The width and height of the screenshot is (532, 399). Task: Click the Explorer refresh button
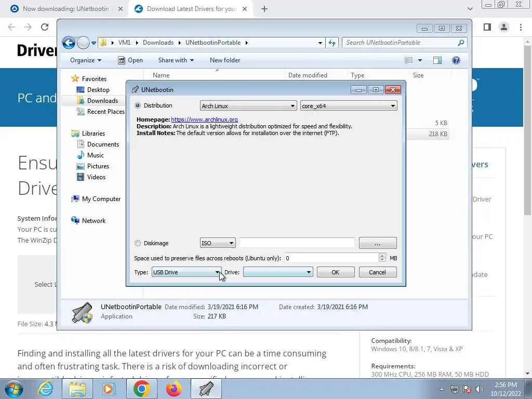(332, 43)
